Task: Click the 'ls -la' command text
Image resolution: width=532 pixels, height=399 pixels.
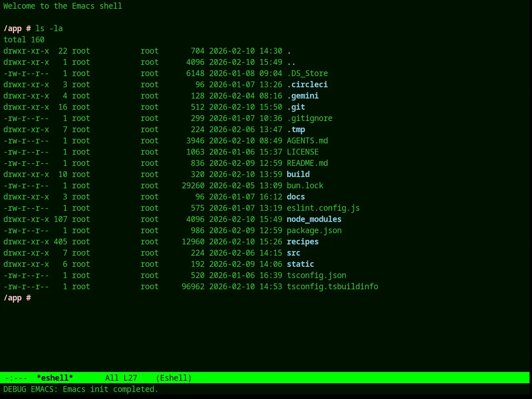Action: pos(49,28)
